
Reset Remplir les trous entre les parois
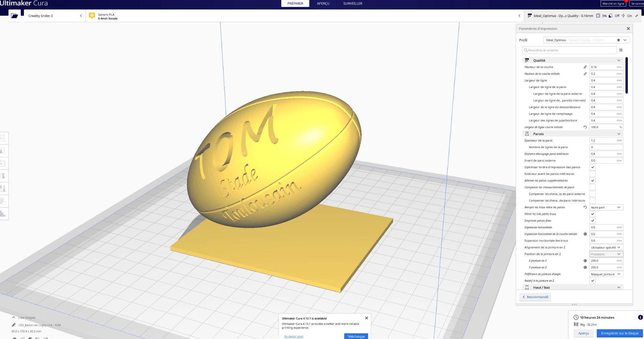pyautogui.click(x=585, y=207)
